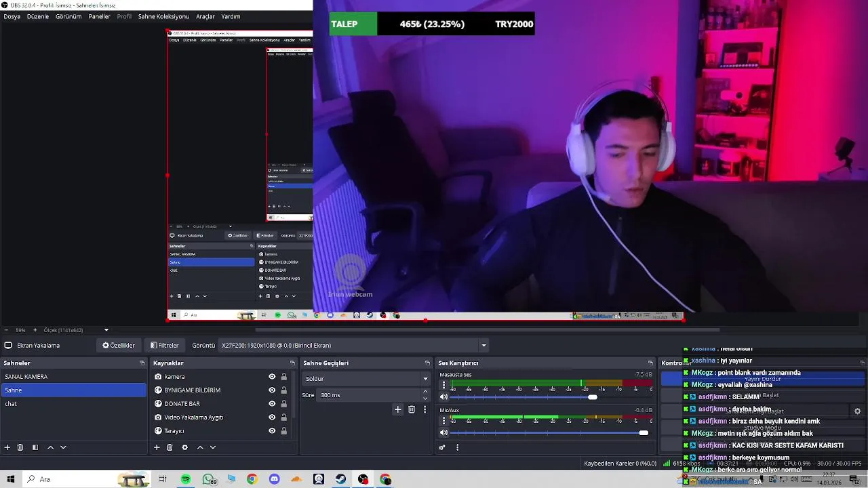Undock the Sahneler panel
Image resolution: width=868 pixels, height=488 pixels.
click(x=142, y=363)
